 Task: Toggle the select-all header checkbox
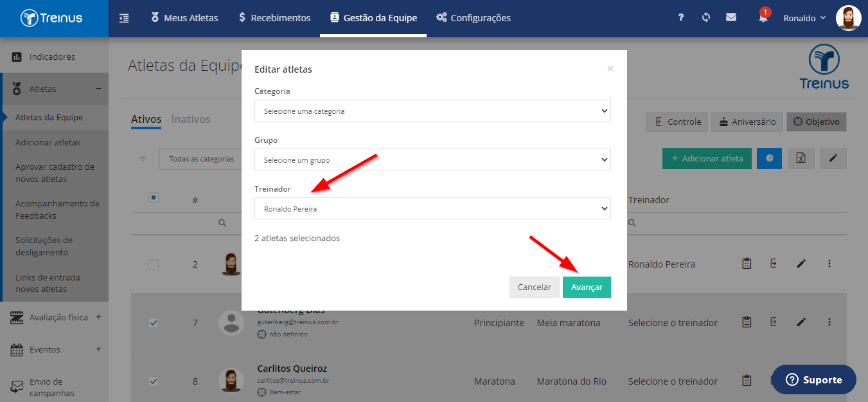click(x=154, y=198)
